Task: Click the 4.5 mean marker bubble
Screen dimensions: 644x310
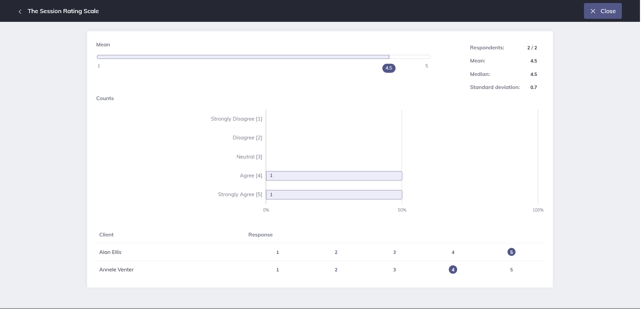Action: pos(389,68)
